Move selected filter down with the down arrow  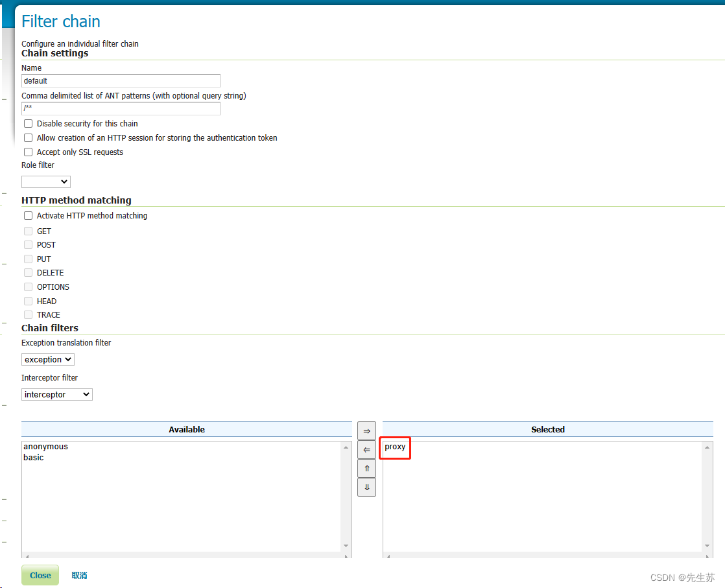pyautogui.click(x=366, y=487)
